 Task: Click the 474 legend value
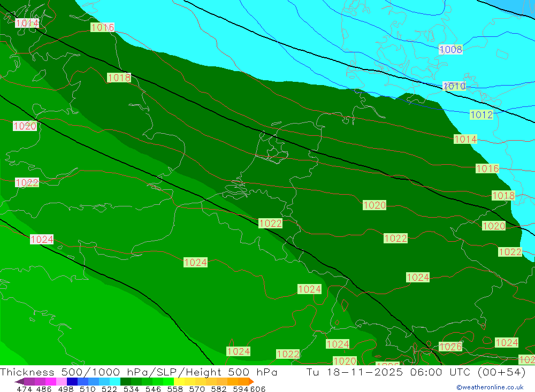click(x=24, y=389)
